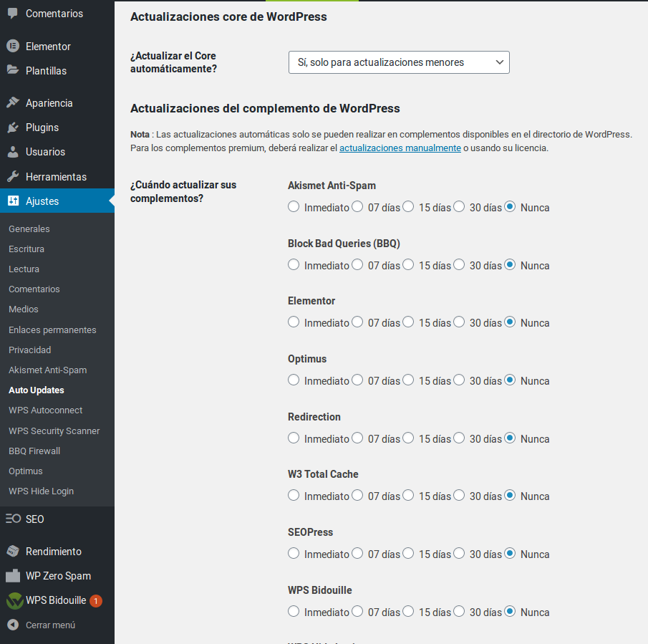Open WPS Hide Login submenu

click(42, 491)
